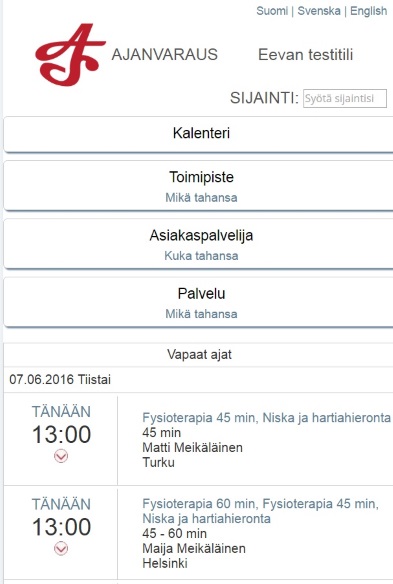Switch language to Svenska
Image resolution: width=393 pixels, height=584 pixels.
[x=319, y=11]
